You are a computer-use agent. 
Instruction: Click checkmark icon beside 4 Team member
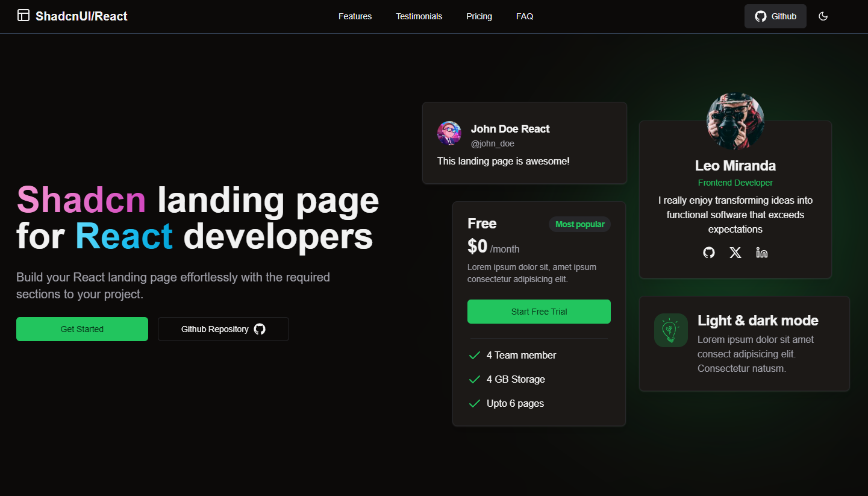click(474, 355)
